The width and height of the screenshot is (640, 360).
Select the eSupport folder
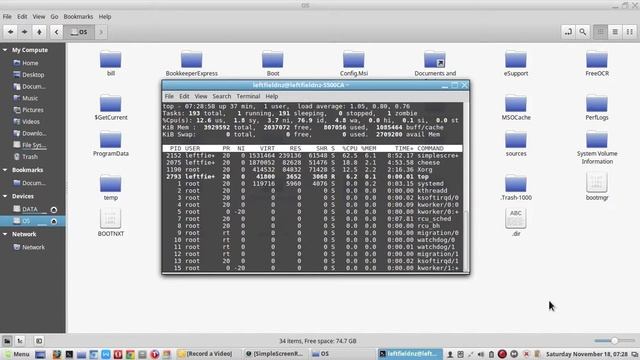(x=516, y=64)
